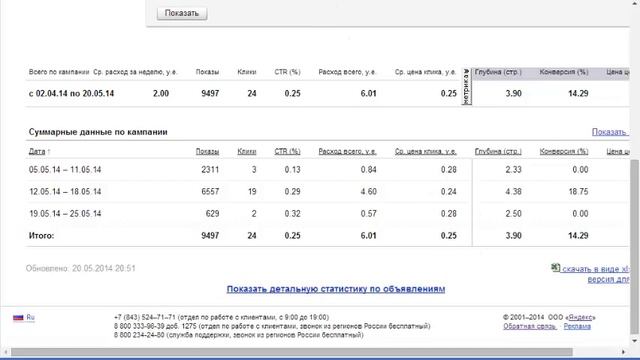Select the 12.05.14 – 18.05.14 date row
640x360 pixels.
[x=65, y=192]
